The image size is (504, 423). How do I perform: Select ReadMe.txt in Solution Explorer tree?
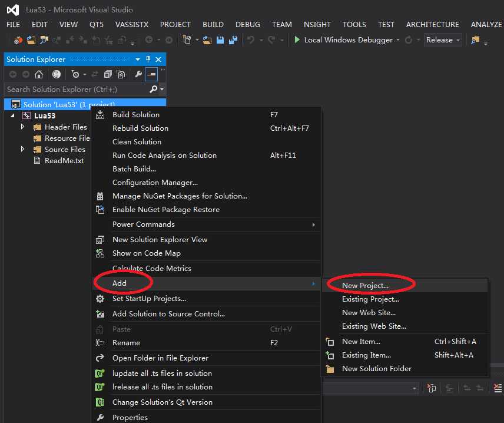click(x=64, y=160)
